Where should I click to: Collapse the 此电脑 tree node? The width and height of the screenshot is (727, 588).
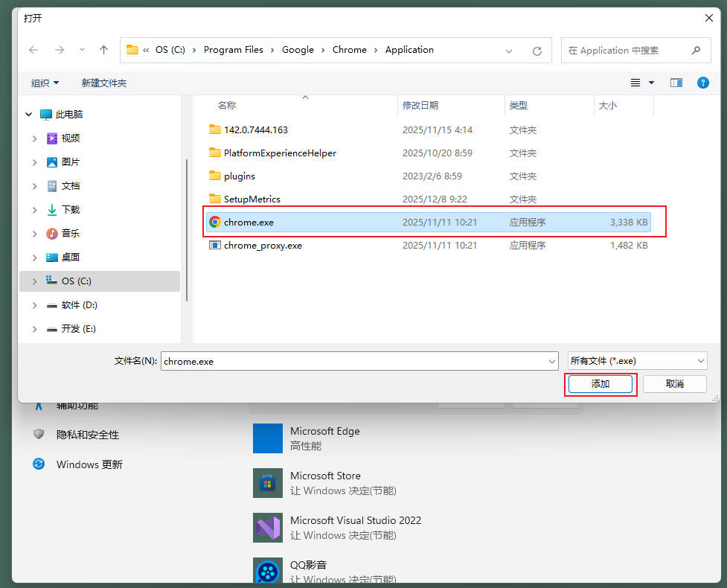click(x=29, y=115)
